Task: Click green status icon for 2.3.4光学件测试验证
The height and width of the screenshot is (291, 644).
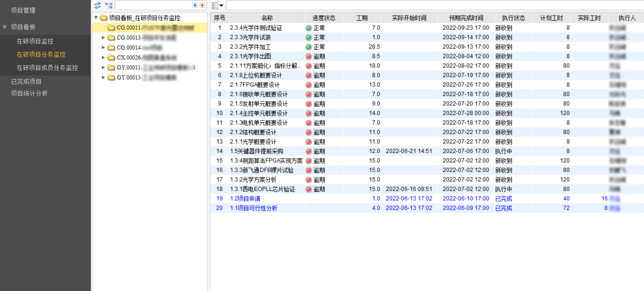Action: (x=309, y=28)
